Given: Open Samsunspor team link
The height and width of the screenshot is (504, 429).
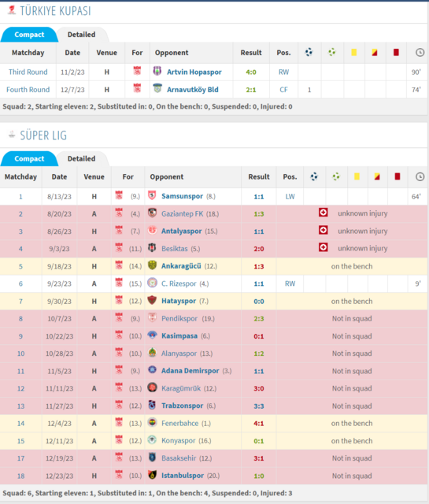Looking at the screenshot, I should (x=182, y=196).
